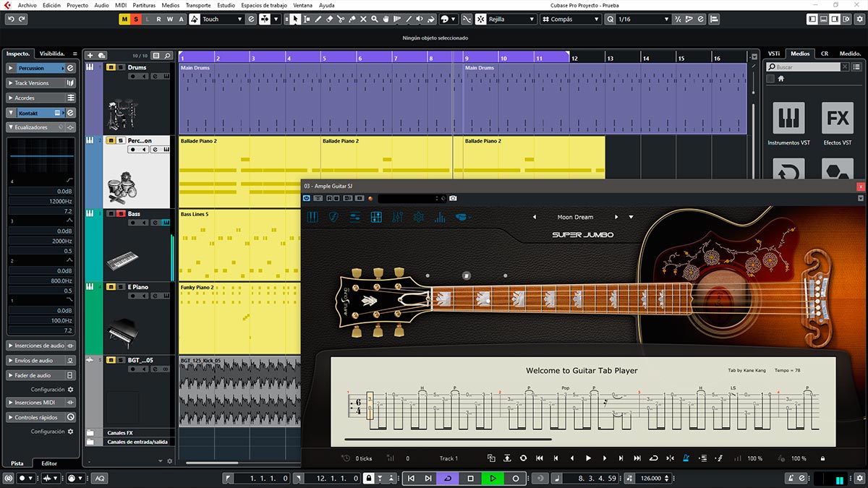Click the Redo arrow in the toolbar

(x=22, y=19)
